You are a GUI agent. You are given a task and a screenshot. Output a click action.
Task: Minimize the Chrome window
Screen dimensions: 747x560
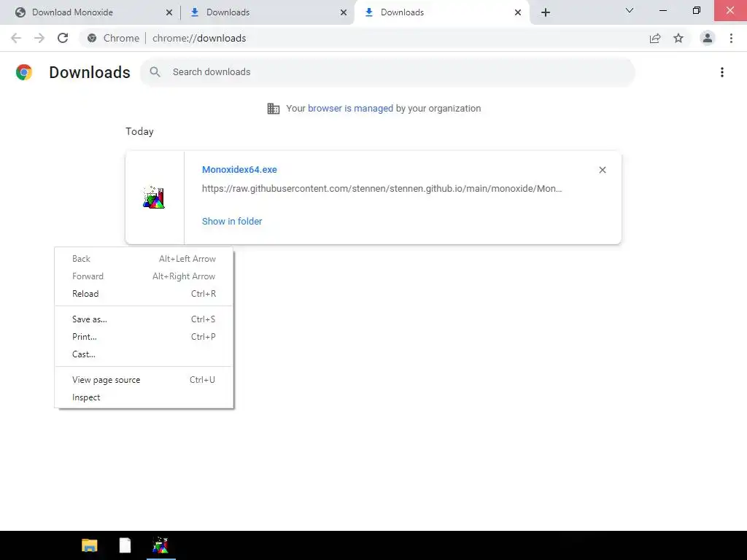coord(662,10)
